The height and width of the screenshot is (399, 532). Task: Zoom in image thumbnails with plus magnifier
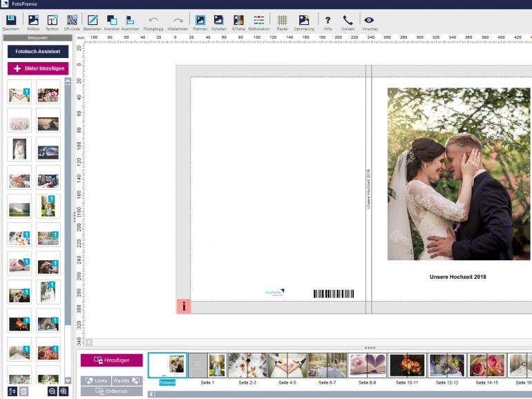pos(64,391)
